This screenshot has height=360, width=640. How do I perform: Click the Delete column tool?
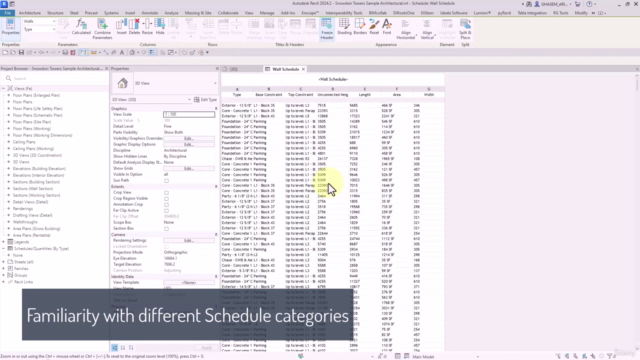click(x=134, y=27)
